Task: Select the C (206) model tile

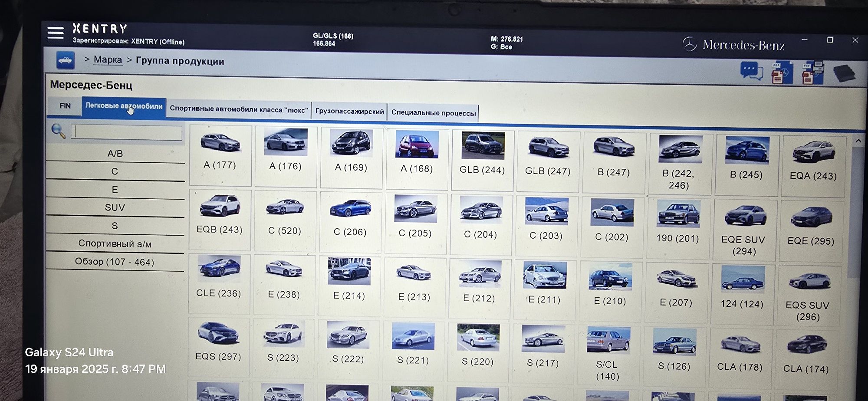Action: pyautogui.click(x=350, y=222)
